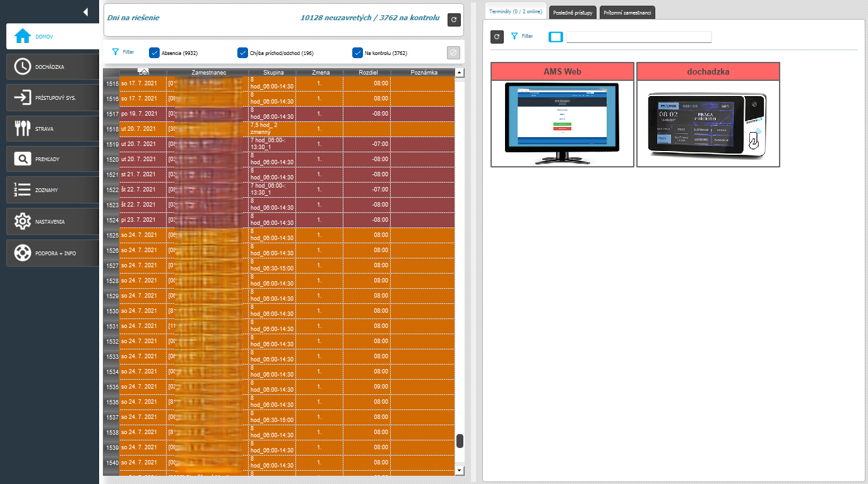The image size is (868, 484).
Task: Toggle Chýba príchod/odchod (196) checkbox
Action: pos(242,53)
